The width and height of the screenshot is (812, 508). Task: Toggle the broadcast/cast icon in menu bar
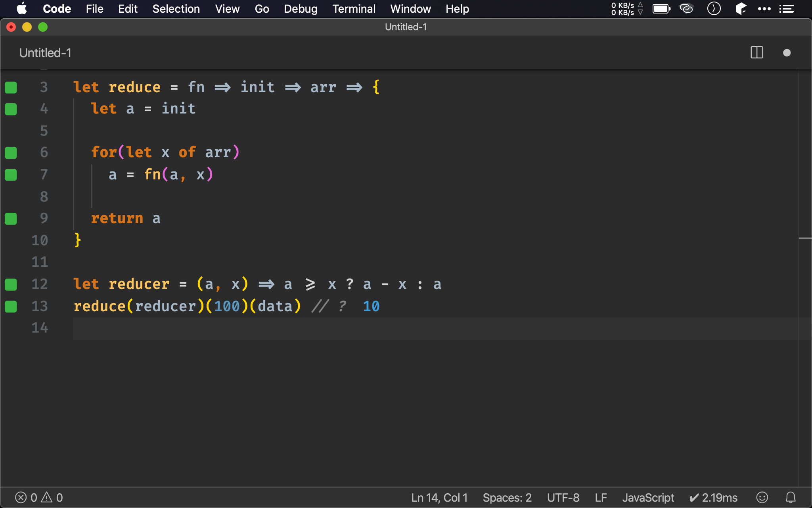click(x=686, y=9)
